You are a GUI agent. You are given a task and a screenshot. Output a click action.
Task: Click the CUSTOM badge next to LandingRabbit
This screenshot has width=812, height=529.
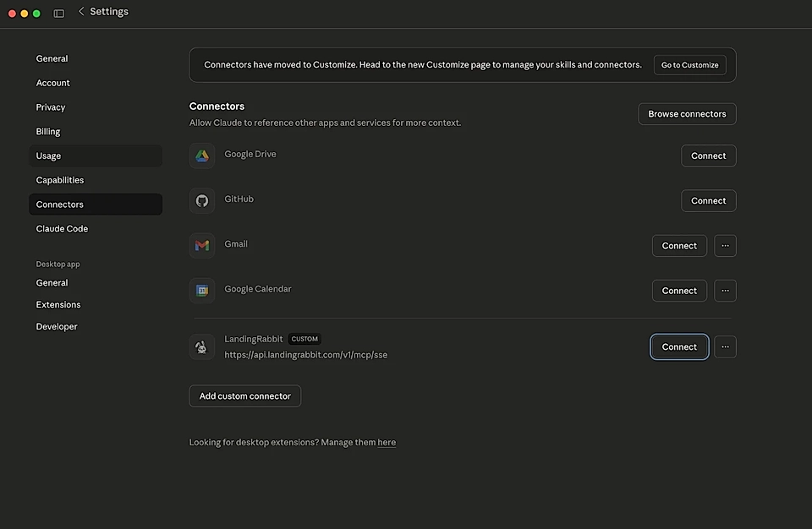coord(304,338)
